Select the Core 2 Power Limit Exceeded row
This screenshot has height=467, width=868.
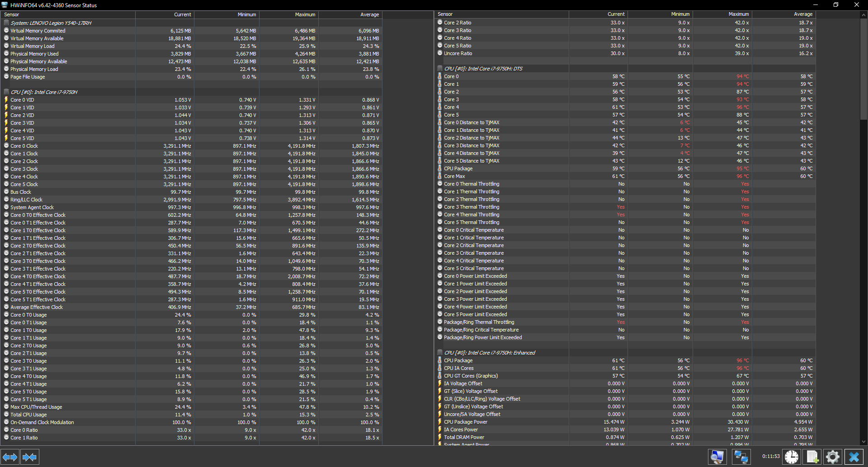point(625,291)
